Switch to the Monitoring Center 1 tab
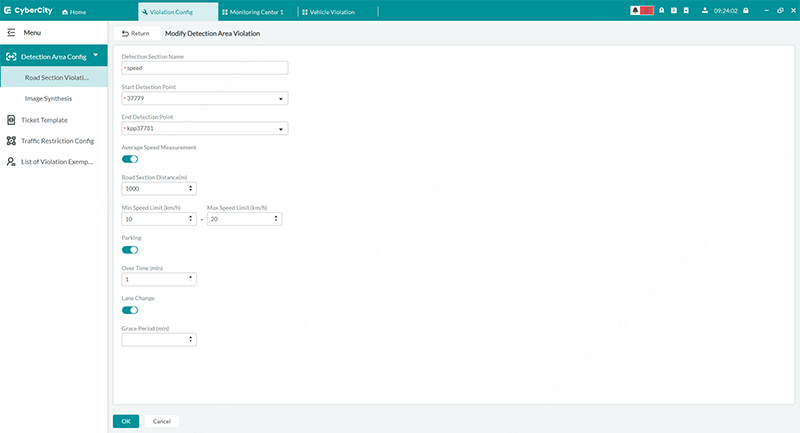The height and width of the screenshot is (433, 800). 254,11
